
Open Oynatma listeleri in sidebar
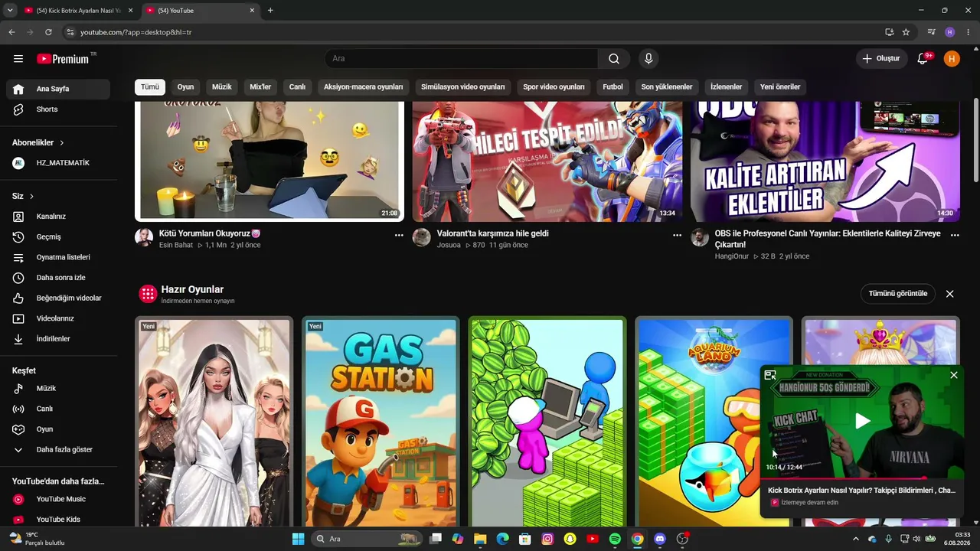(x=58, y=257)
